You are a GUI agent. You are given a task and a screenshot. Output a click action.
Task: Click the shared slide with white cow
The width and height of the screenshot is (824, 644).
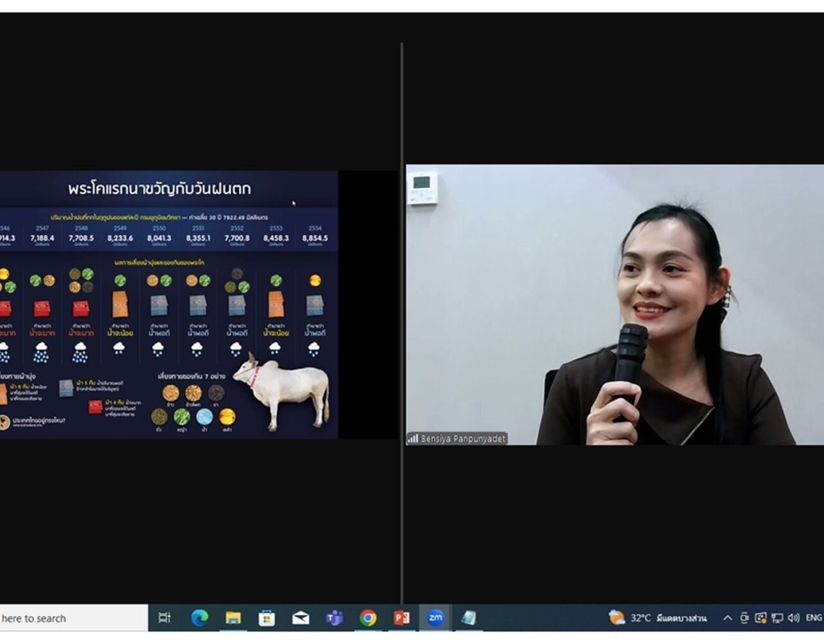coord(169,305)
